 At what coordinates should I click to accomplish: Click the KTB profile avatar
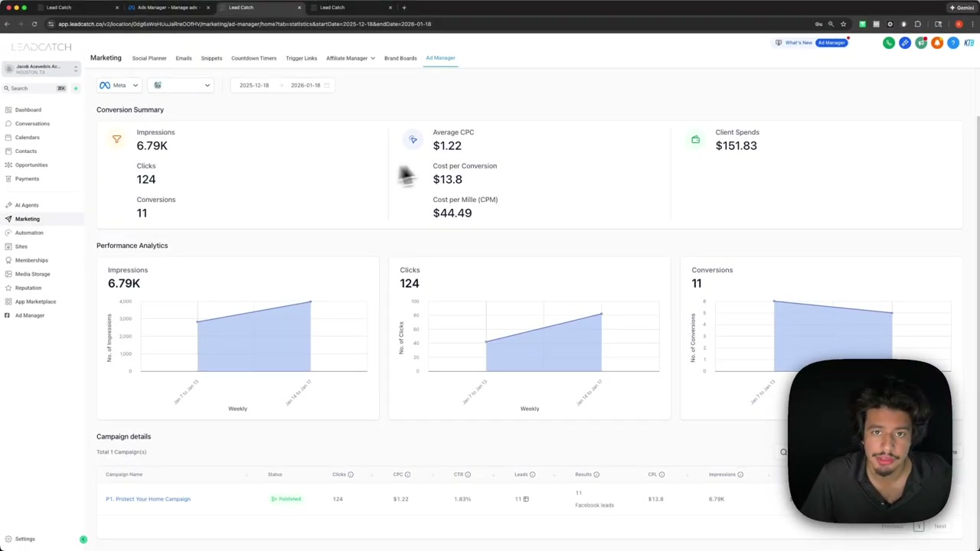[969, 43]
